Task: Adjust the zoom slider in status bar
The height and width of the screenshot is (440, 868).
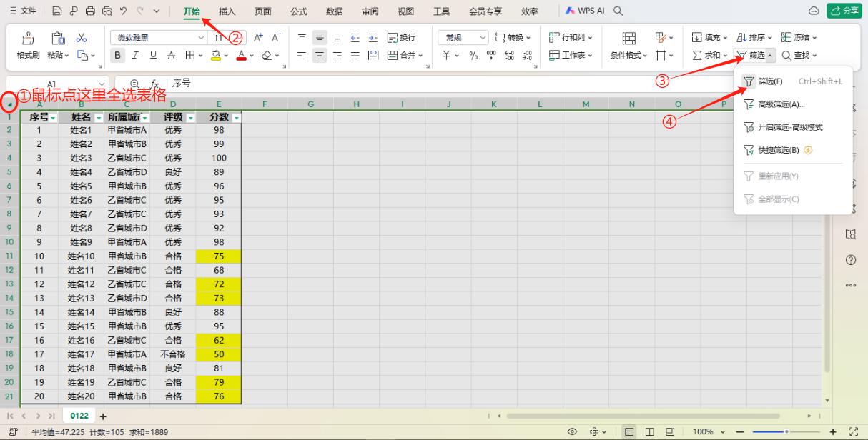Action: coord(786,431)
